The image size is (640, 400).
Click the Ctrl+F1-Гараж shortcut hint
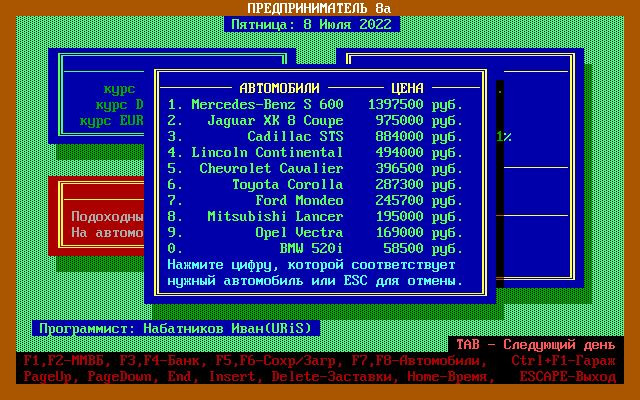[563, 360]
